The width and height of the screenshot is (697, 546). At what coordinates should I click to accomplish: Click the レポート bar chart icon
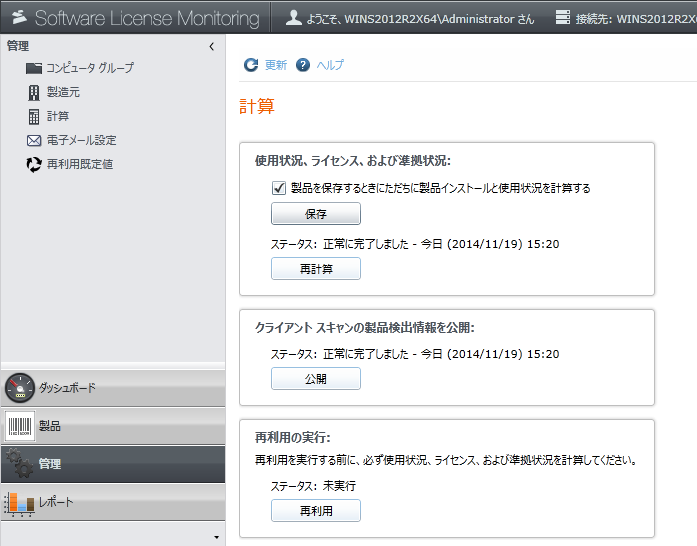20,503
